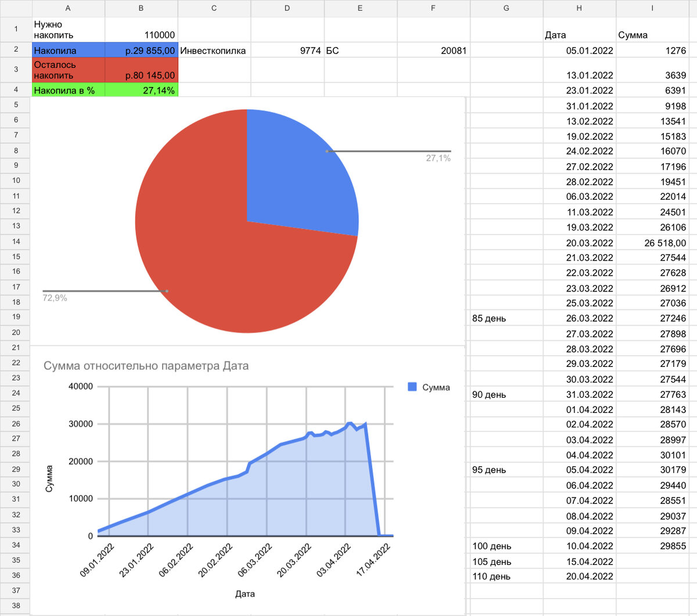Click sum cell 26 518,00

[x=652, y=243]
